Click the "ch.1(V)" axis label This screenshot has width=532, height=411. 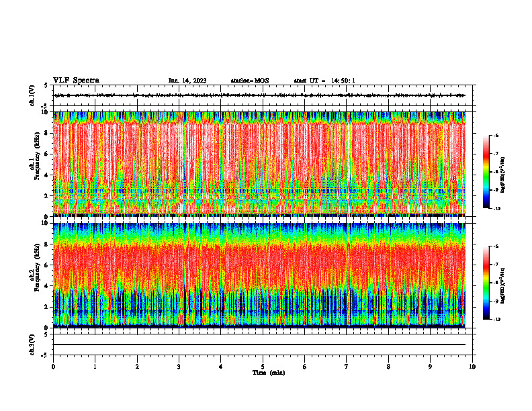point(32,95)
